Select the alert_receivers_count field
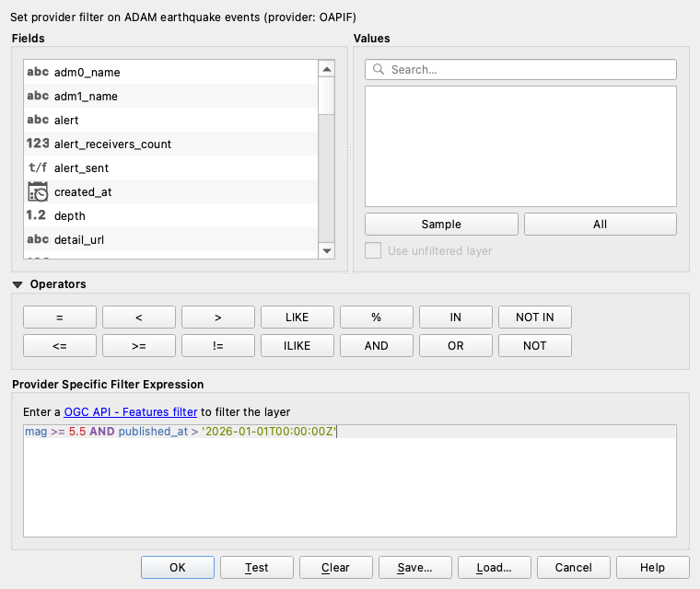 point(170,144)
